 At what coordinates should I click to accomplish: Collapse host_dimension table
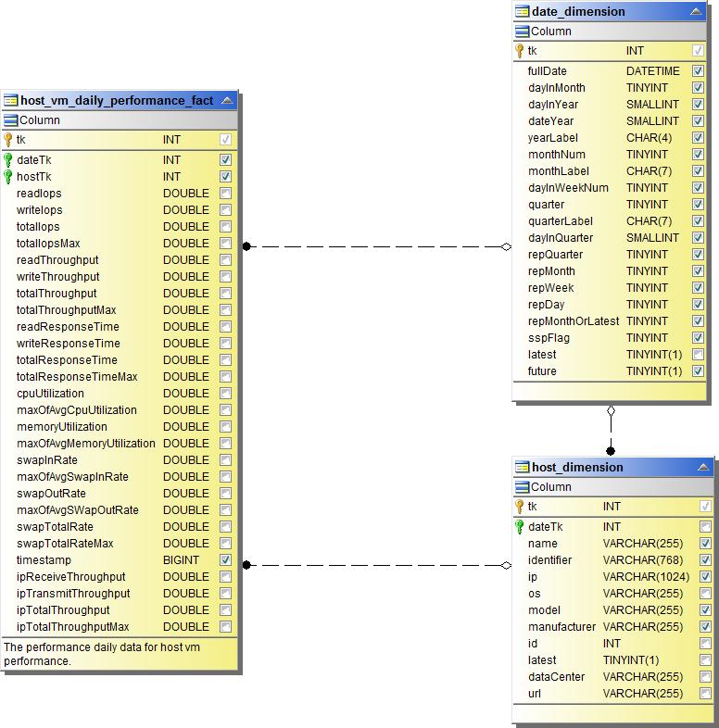click(x=703, y=467)
